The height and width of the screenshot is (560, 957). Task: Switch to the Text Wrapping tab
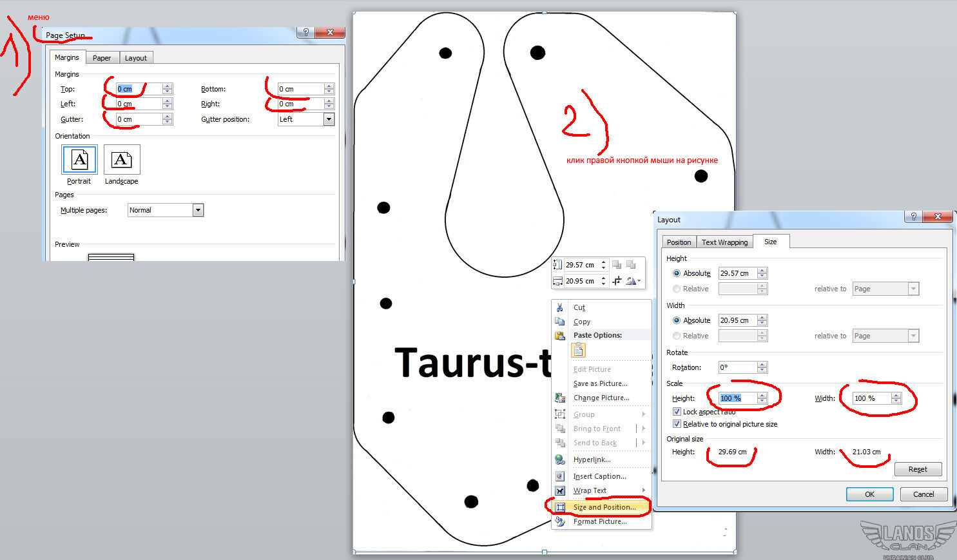point(724,242)
